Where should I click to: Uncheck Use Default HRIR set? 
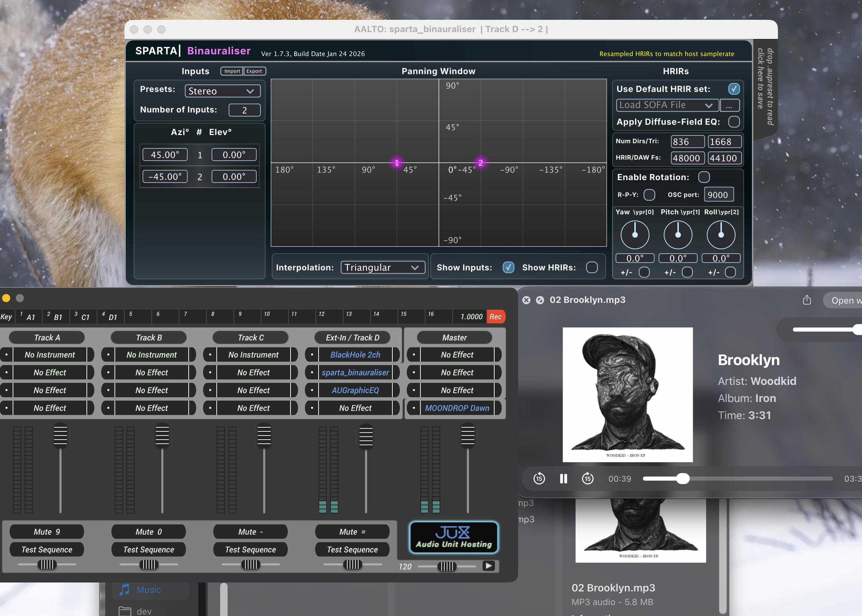pos(734,89)
